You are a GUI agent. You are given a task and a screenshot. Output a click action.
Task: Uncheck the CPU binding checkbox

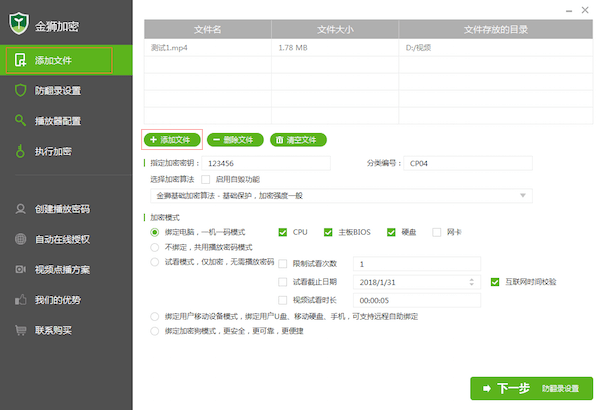tap(283, 232)
